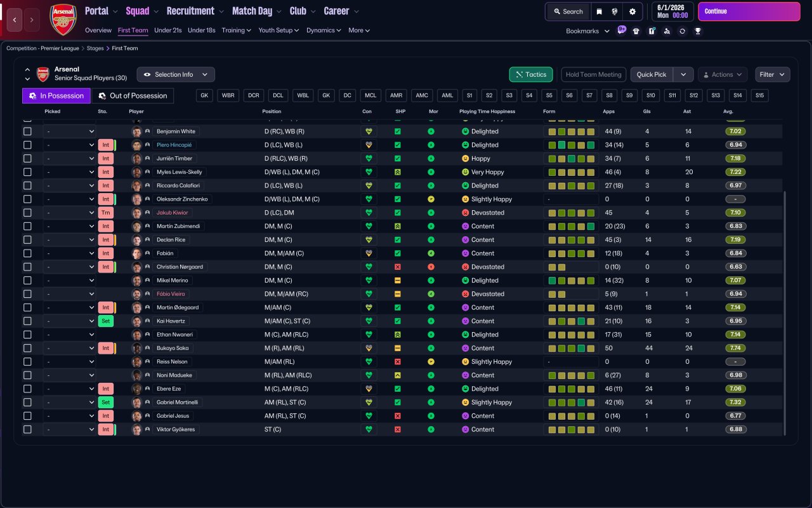Click the scout search icon in bookmarks bar
This screenshot has width=812, height=508.
[667, 31]
